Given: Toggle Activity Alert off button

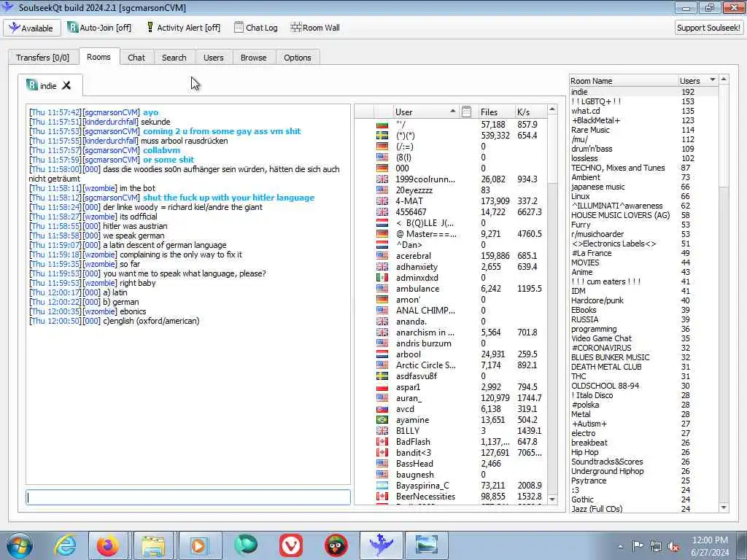Looking at the screenshot, I should (x=183, y=28).
